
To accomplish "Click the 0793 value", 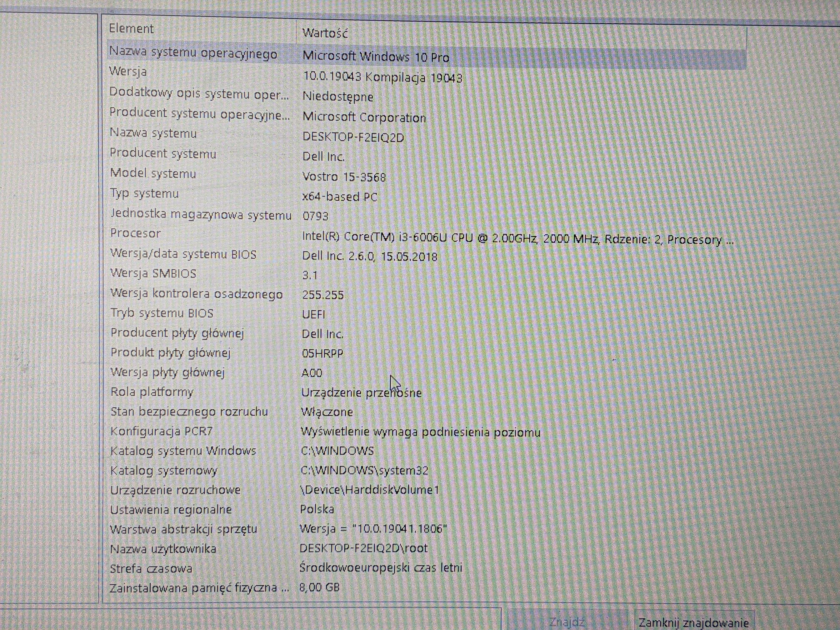I will pos(316,216).
